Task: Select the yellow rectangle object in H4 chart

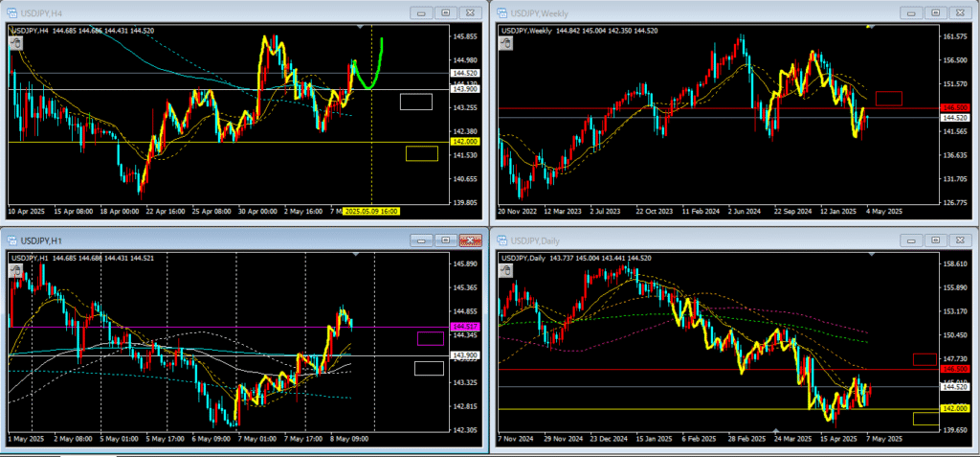Action: [x=422, y=153]
